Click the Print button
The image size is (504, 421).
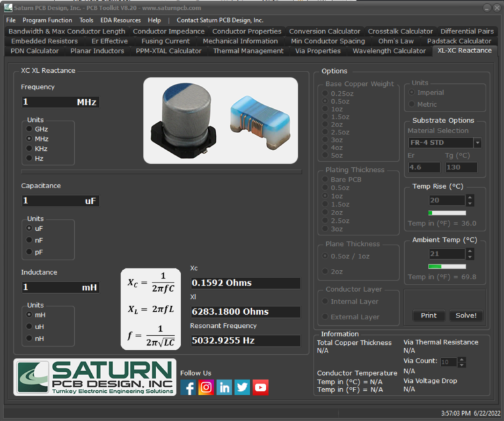429,315
